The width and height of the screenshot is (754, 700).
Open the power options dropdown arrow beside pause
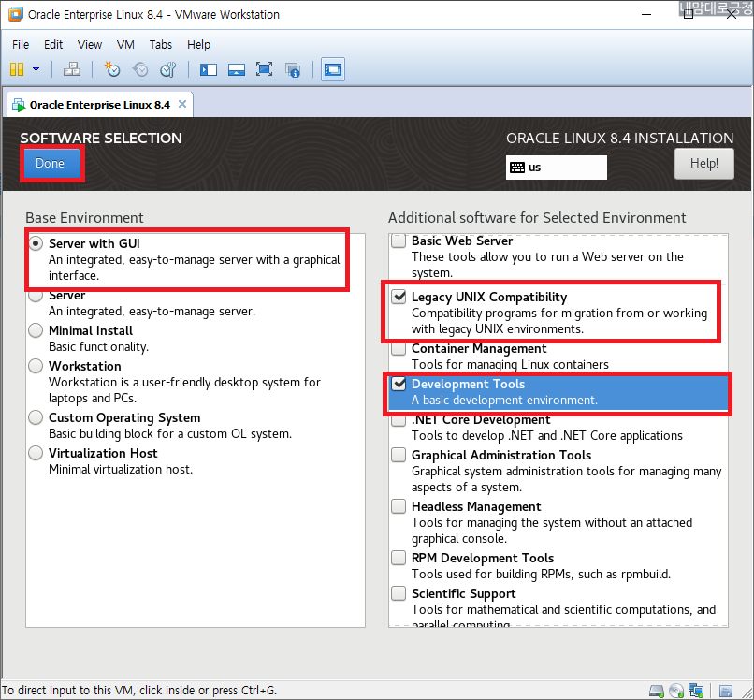click(x=36, y=70)
